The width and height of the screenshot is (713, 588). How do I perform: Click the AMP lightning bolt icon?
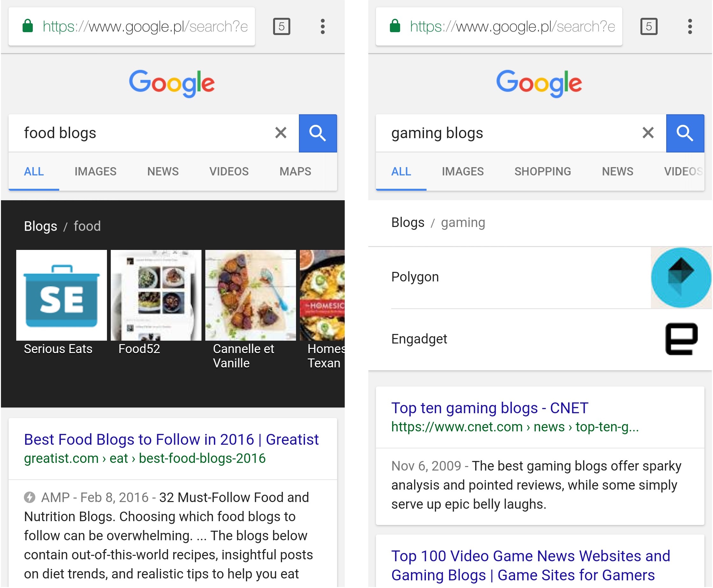[x=30, y=497]
